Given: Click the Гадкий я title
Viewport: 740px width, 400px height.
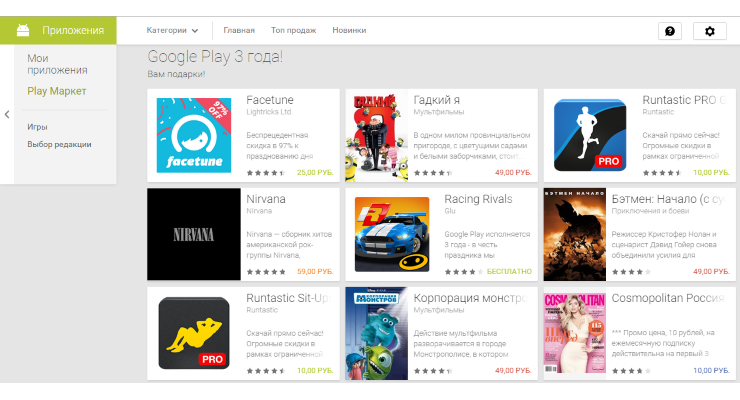Looking at the screenshot, I should click(437, 100).
